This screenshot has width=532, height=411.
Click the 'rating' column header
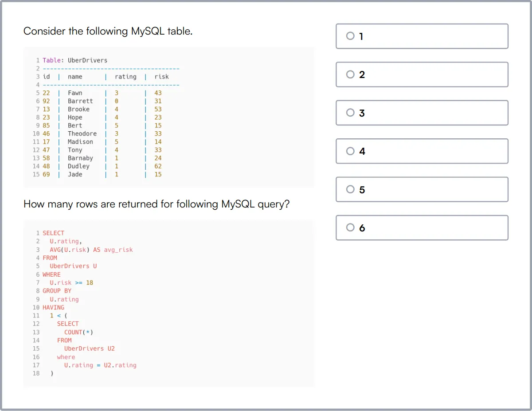(125, 77)
